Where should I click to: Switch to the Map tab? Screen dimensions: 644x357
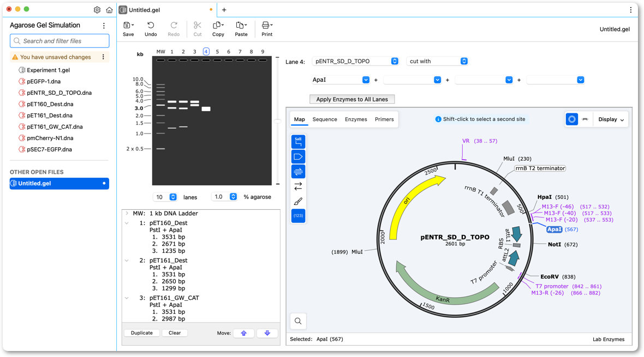tap(300, 119)
